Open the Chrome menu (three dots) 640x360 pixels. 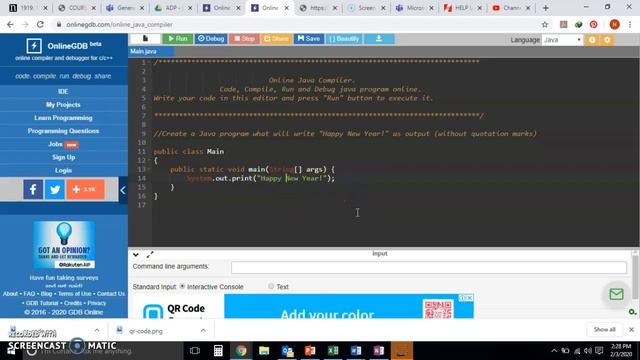630,24
